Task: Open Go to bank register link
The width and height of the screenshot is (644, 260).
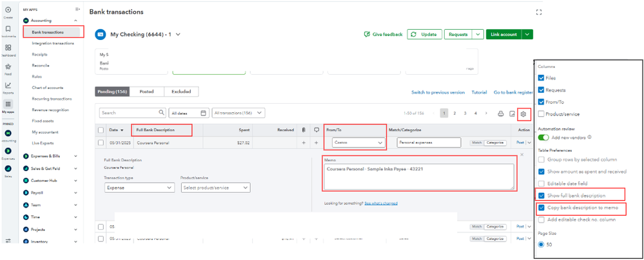Action: [x=513, y=92]
